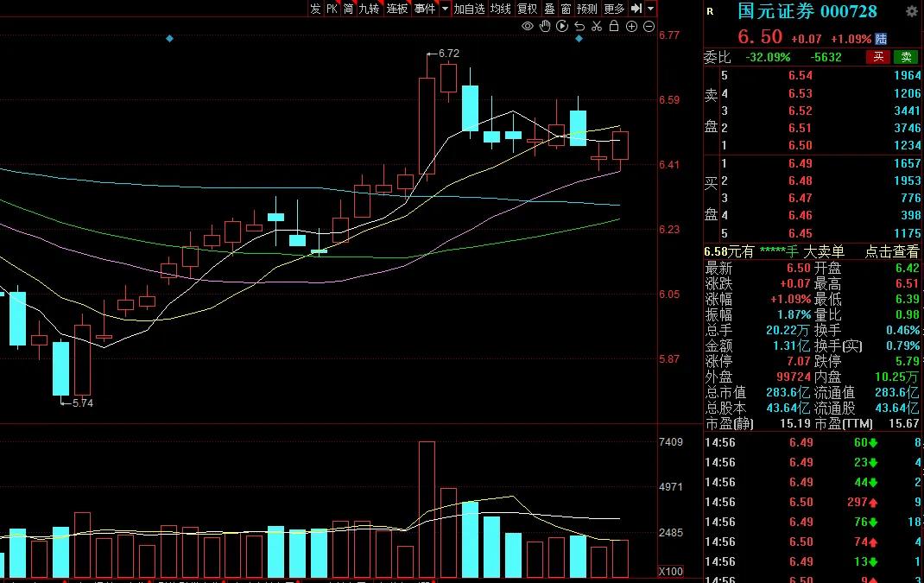Click the collapse-panel arrow icon in the toolbar
This screenshot has height=583, width=924.
click(x=636, y=9)
